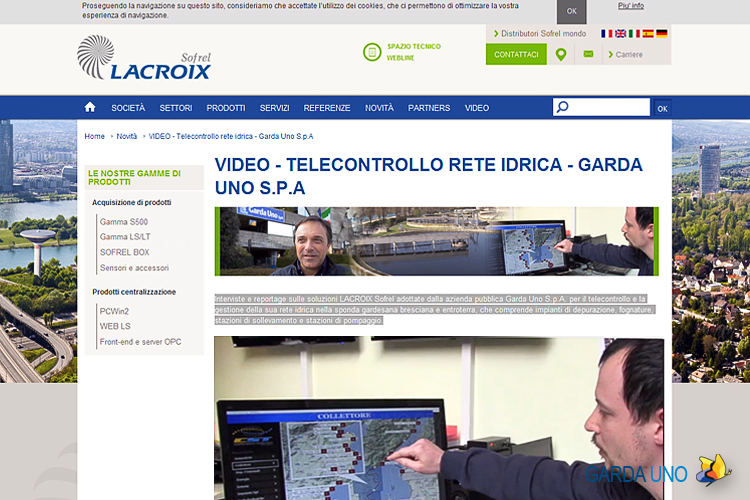750x500 pixels.
Task: Submit search with the blue OK button
Action: tap(662, 108)
